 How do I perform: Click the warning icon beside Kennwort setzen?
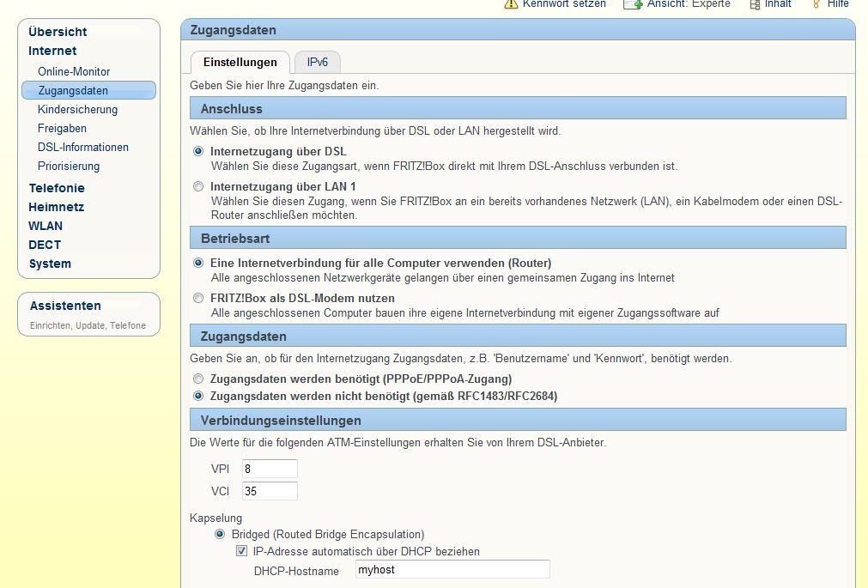[x=511, y=3]
